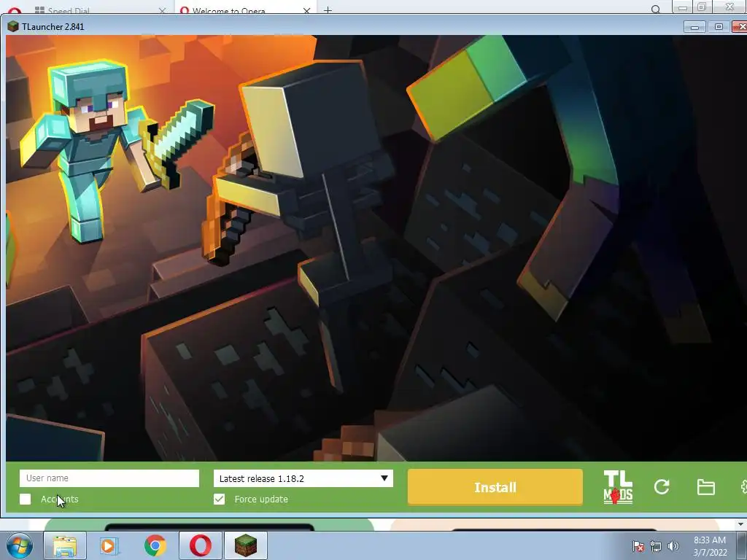
Task: Minimize the TLauncher window
Action: coord(694,27)
